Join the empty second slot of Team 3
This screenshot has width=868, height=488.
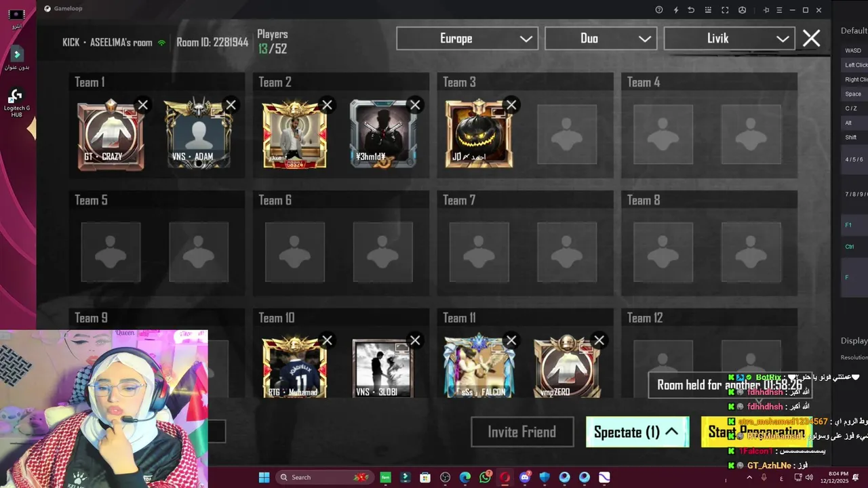pos(567,134)
